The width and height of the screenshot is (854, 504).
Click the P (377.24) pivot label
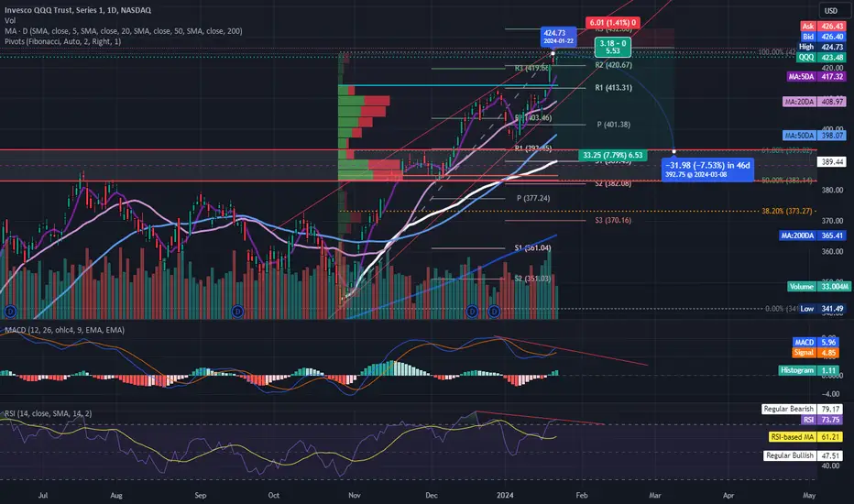point(533,198)
